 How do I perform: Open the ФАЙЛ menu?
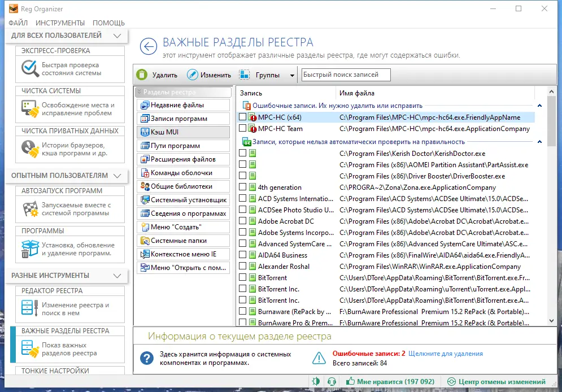pyautogui.click(x=18, y=23)
